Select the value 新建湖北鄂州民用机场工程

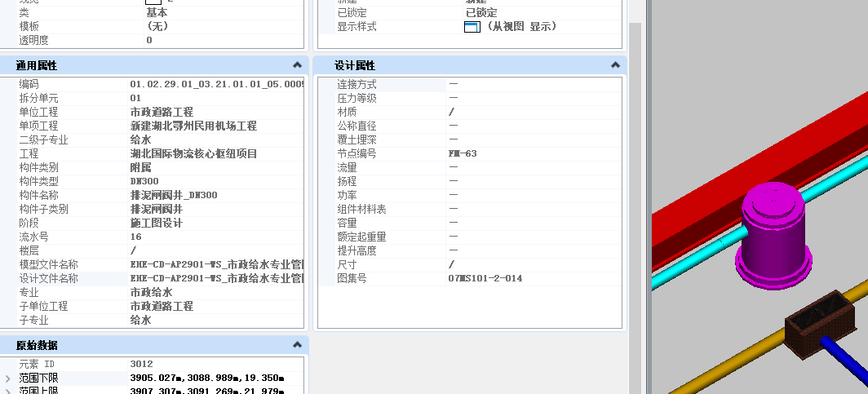click(193, 126)
